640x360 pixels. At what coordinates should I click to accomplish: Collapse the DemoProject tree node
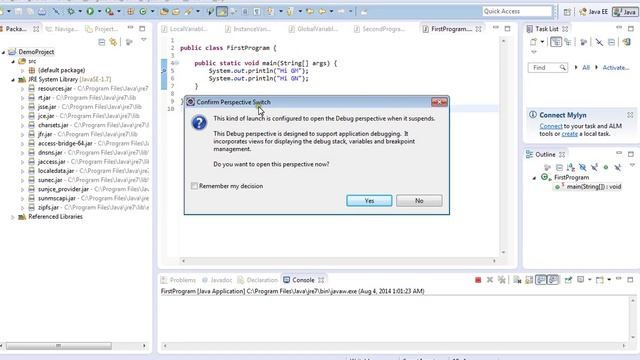(3, 52)
